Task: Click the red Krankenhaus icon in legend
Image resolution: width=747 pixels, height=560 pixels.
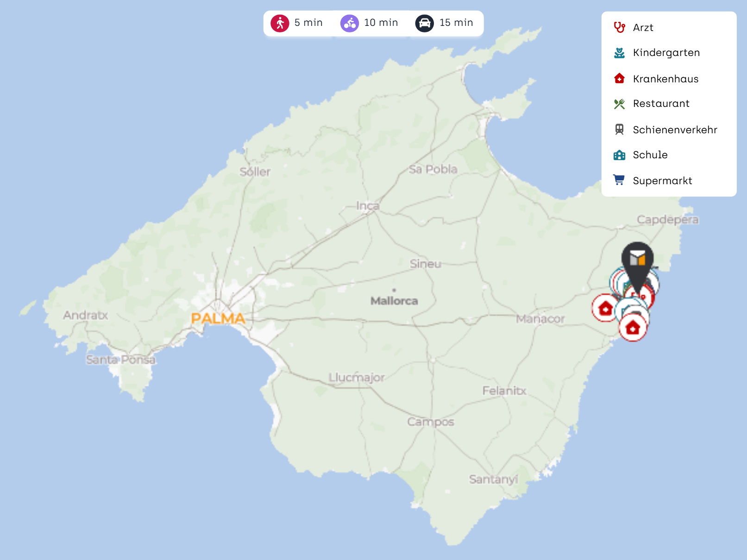Action: (619, 79)
